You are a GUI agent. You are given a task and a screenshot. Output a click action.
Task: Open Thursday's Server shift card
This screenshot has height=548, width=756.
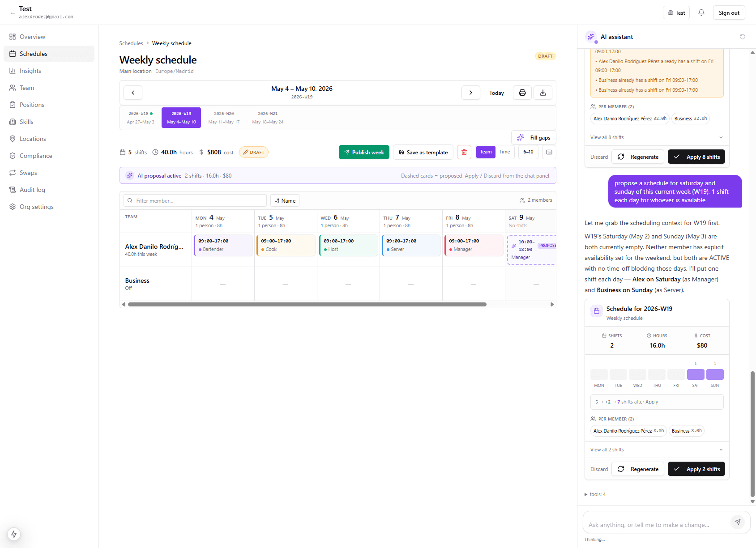coord(411,245)
